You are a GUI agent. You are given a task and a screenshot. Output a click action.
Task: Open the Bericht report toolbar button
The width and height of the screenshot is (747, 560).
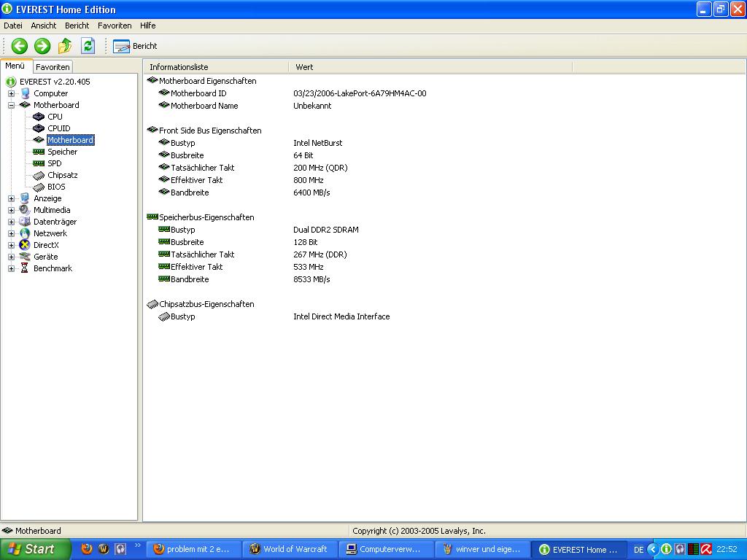pos(135,46)
